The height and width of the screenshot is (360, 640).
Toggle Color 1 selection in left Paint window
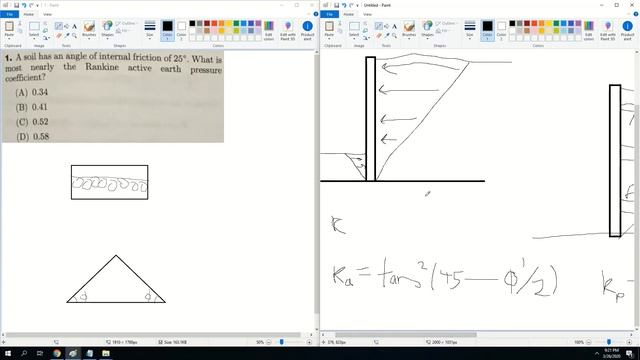(167, 30)
